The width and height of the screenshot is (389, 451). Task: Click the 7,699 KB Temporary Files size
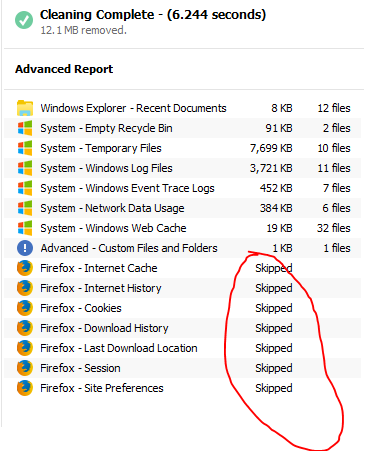(271, 148)
